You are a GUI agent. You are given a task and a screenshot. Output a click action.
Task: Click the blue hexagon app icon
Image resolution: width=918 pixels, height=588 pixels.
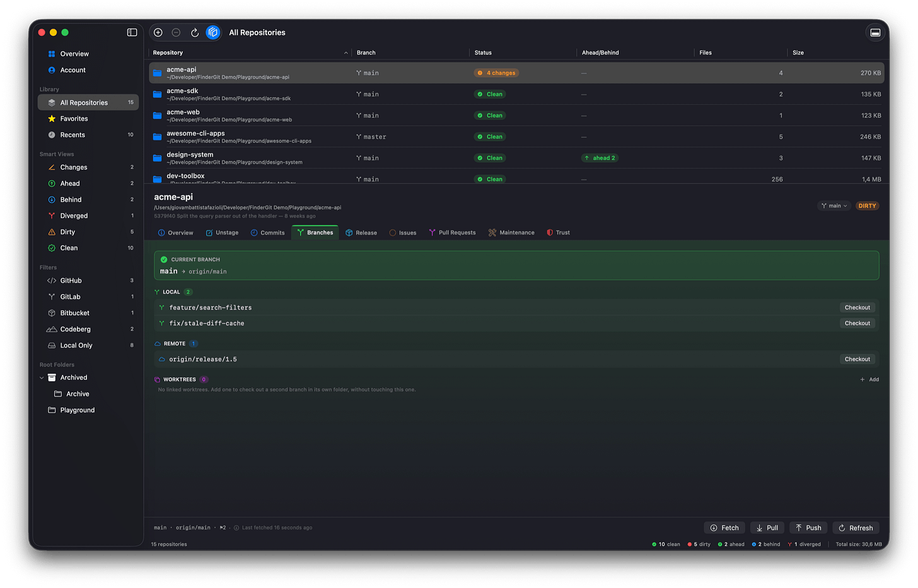[x=213, y=32]
